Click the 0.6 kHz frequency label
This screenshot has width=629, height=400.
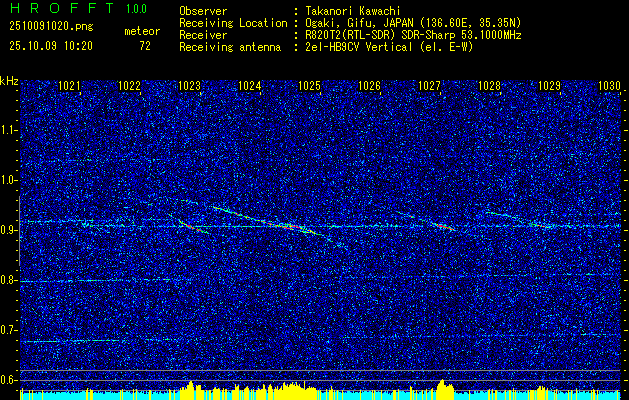(8, 380)
